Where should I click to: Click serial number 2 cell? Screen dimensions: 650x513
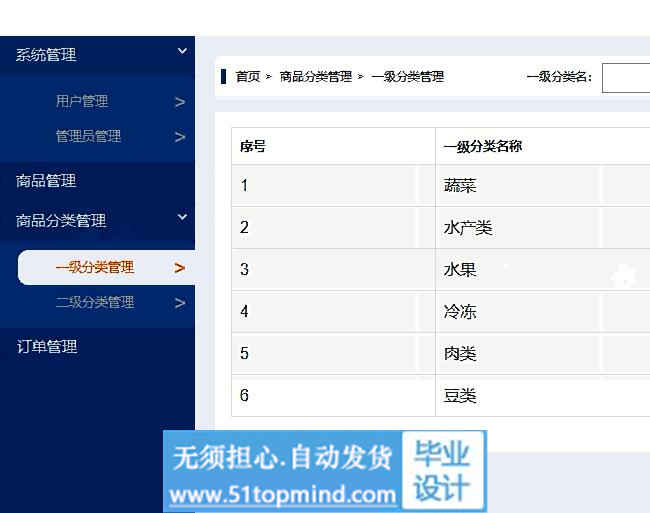point(333,227)
